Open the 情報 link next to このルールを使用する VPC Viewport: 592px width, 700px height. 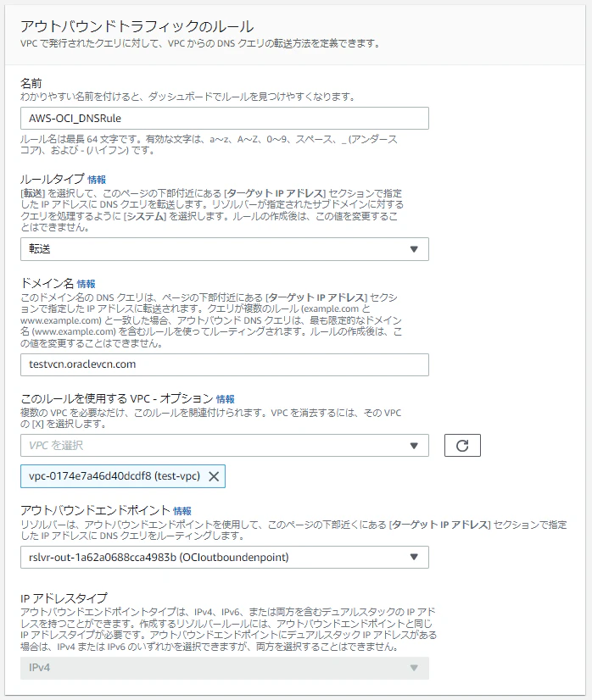tap(226, 399)
